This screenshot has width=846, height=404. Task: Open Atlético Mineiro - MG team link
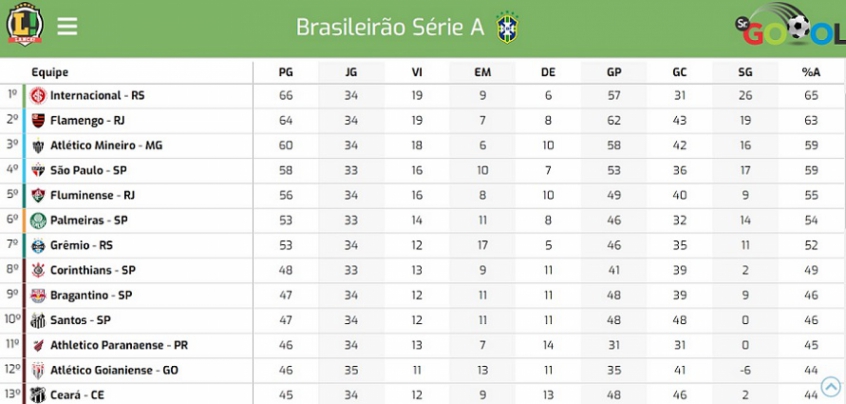pos(106,146)
